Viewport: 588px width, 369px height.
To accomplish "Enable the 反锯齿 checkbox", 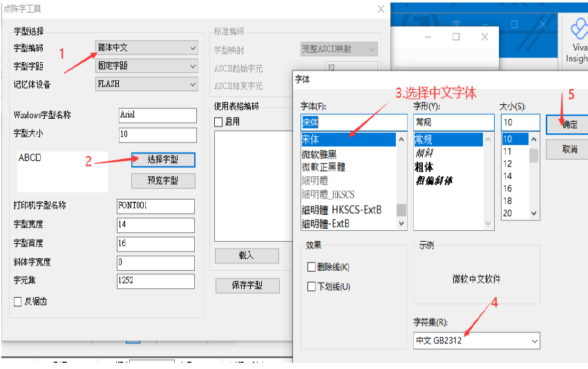I will point(19,302).
